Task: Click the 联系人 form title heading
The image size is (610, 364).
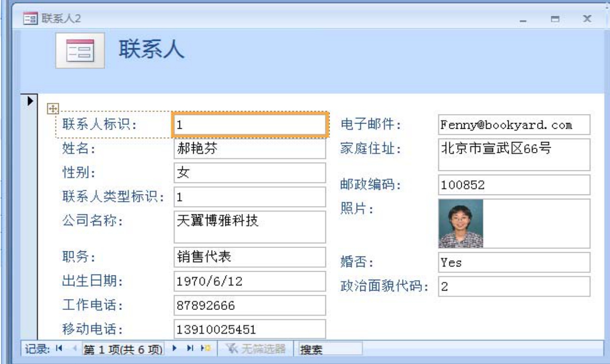Action: [151, 50]
